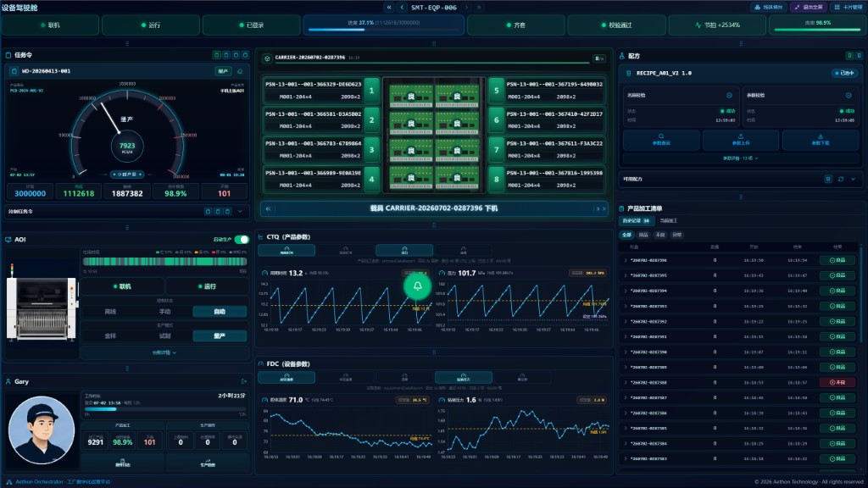The height and width of the screenshot is (488, 868).
Task: Open the 卡片管理 card management button
Action: [x=849, y=7]
